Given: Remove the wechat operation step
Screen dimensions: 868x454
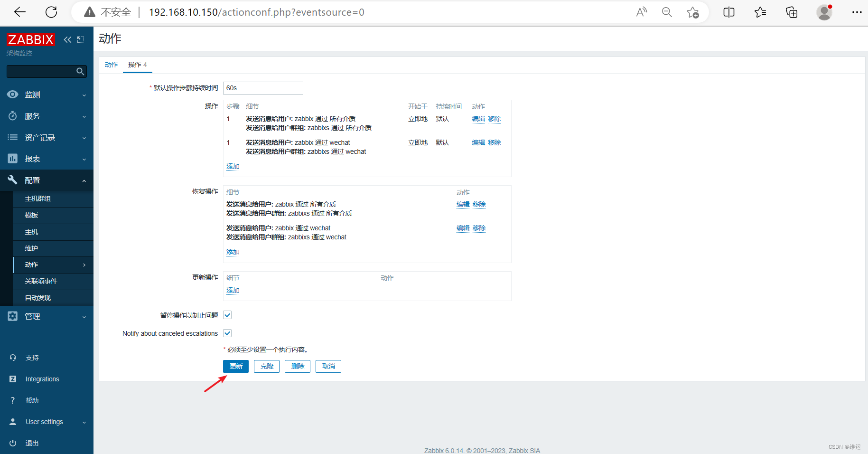Looking at the screenshot, I should [495, 142].
